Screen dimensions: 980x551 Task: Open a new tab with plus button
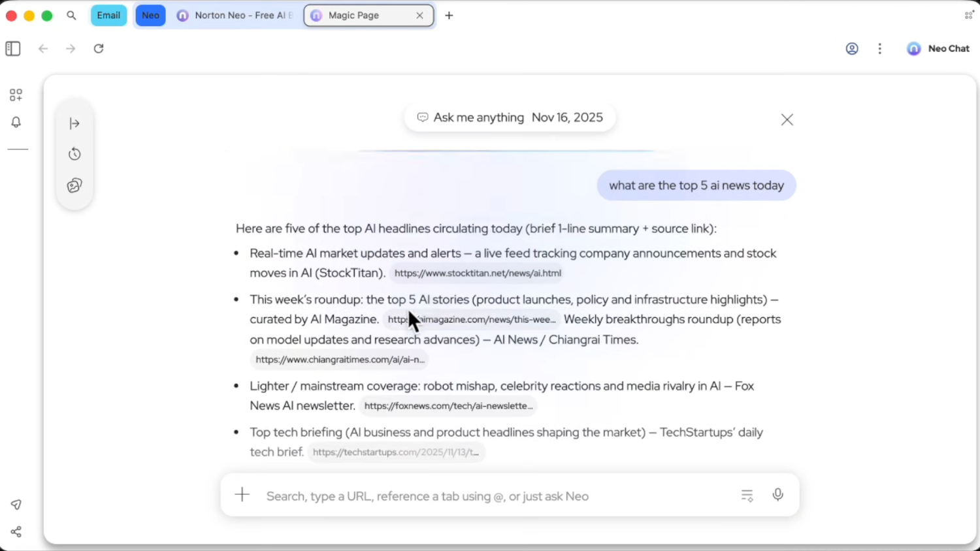[449, 16]
